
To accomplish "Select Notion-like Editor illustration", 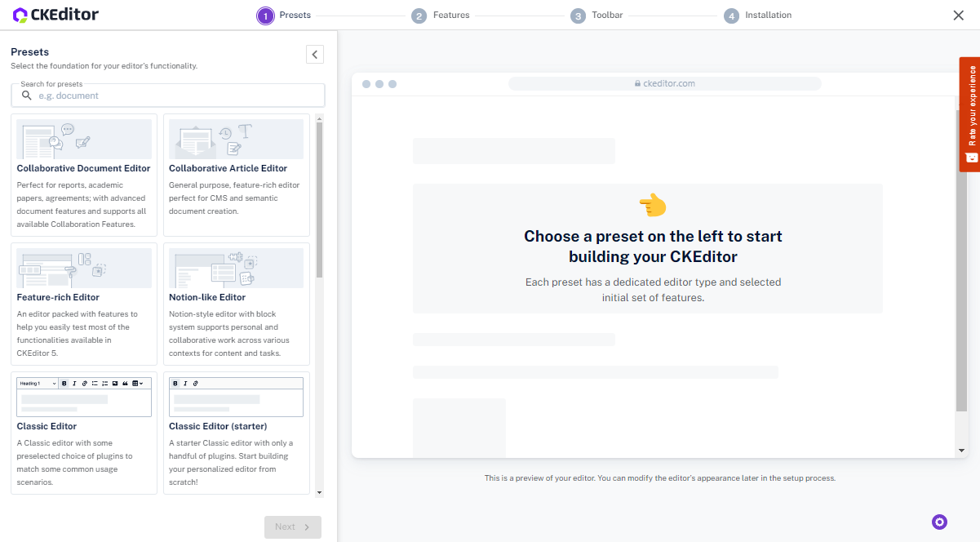I will 236,268.
